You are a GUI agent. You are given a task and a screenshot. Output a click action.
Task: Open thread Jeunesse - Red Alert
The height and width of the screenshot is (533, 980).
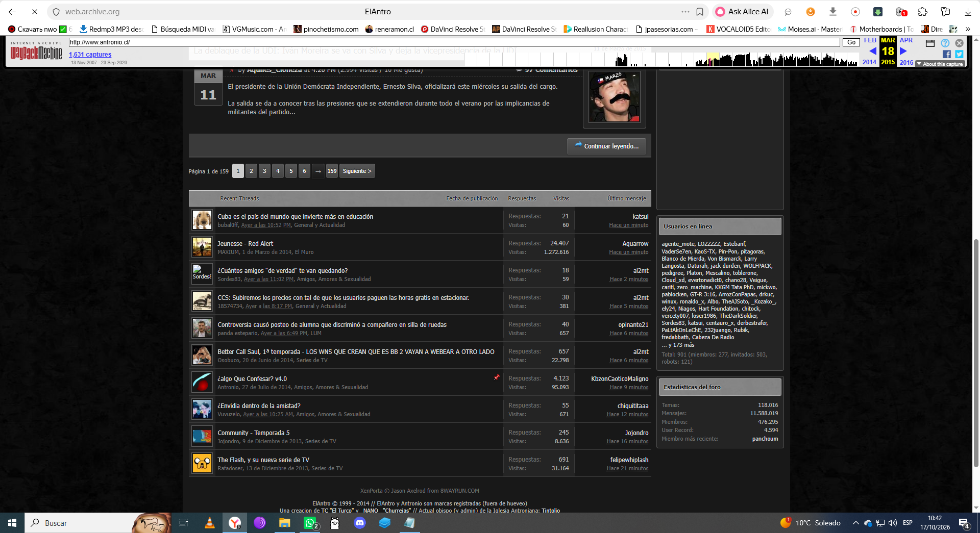pyautogui.click(x=245, y=243)
